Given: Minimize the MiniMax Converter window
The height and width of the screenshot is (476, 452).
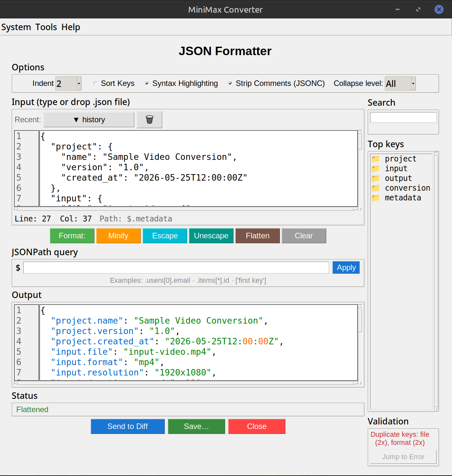Looking at the screenshot, I should point(398,9).
